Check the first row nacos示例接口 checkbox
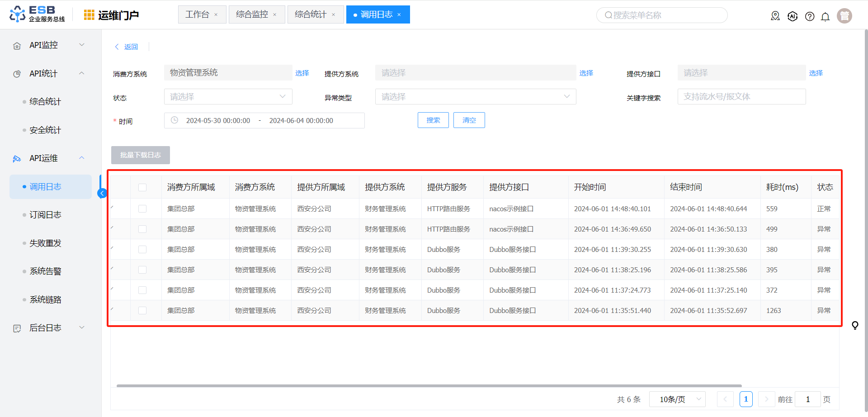Viewport: 868px width, 417px height. pyautogui.click(x=142, y=209)
